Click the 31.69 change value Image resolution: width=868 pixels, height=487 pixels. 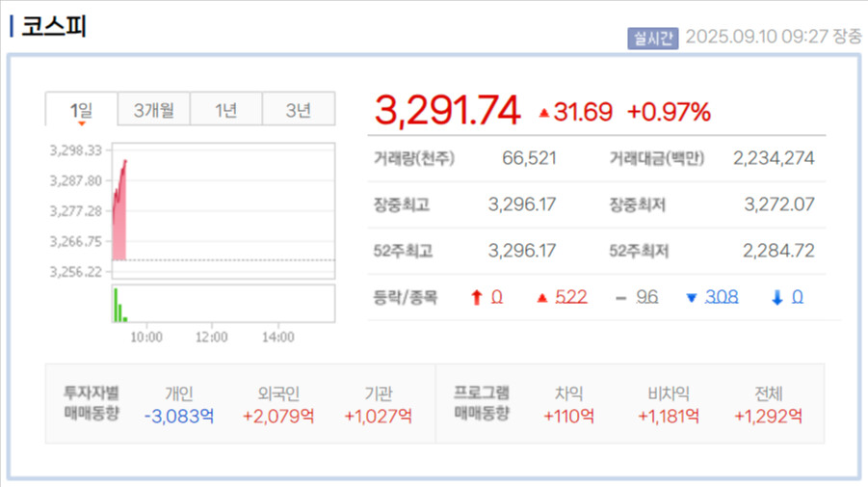[x=583, y=112]
